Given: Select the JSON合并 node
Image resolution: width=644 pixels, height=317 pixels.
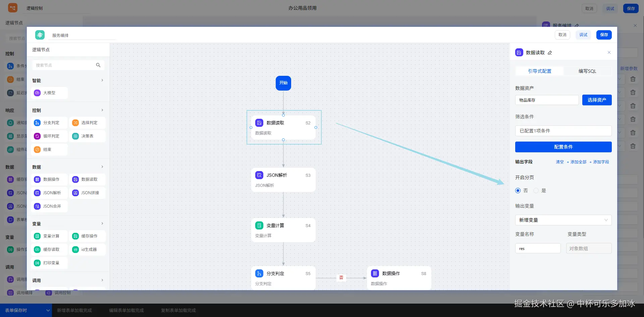Looking at the screenshot, I should [49, 206].
